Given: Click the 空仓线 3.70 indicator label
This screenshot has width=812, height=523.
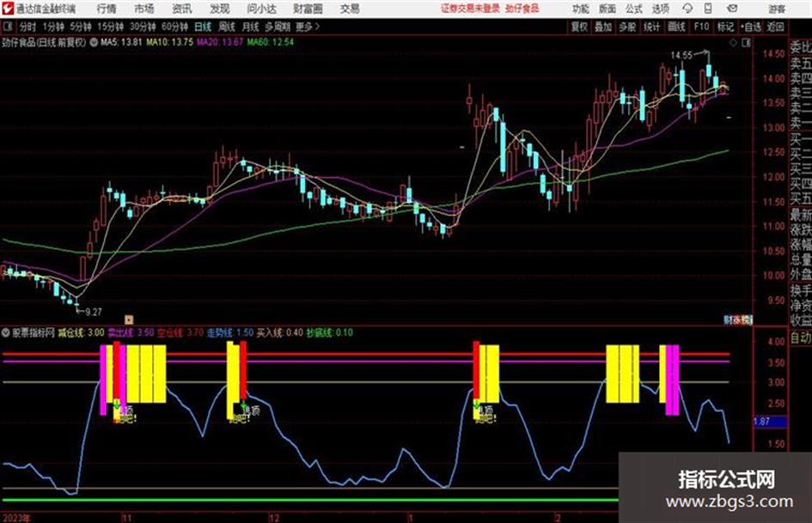Looking at the screenshot, I should [x=180, y=332].
